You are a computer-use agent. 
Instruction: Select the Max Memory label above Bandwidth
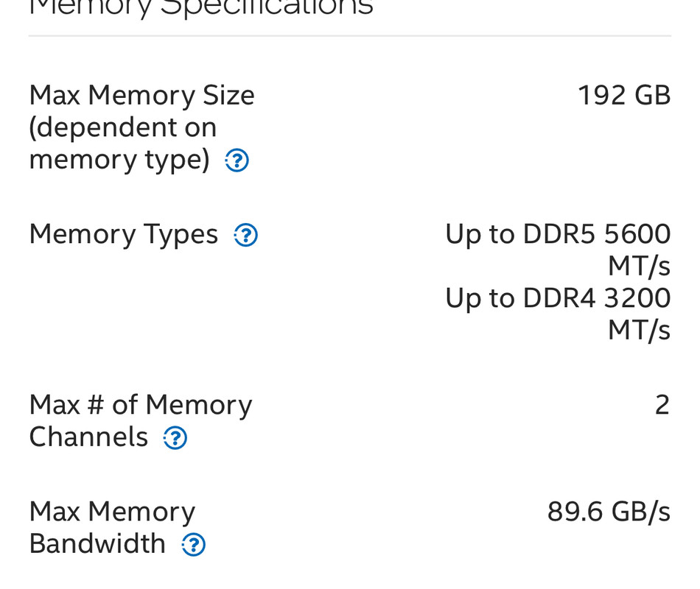coord(112,512)
